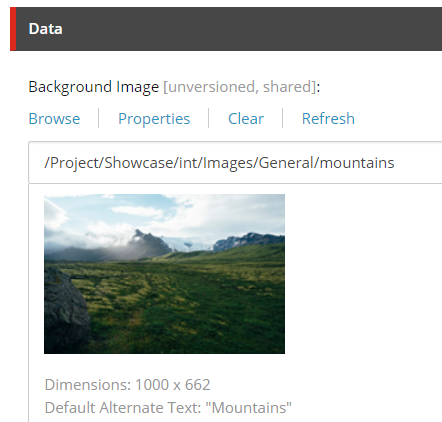The width and height of the screenshot is (442, 422).
Task: Click the [unversioned, shared] label text
Action: point(239,87)
